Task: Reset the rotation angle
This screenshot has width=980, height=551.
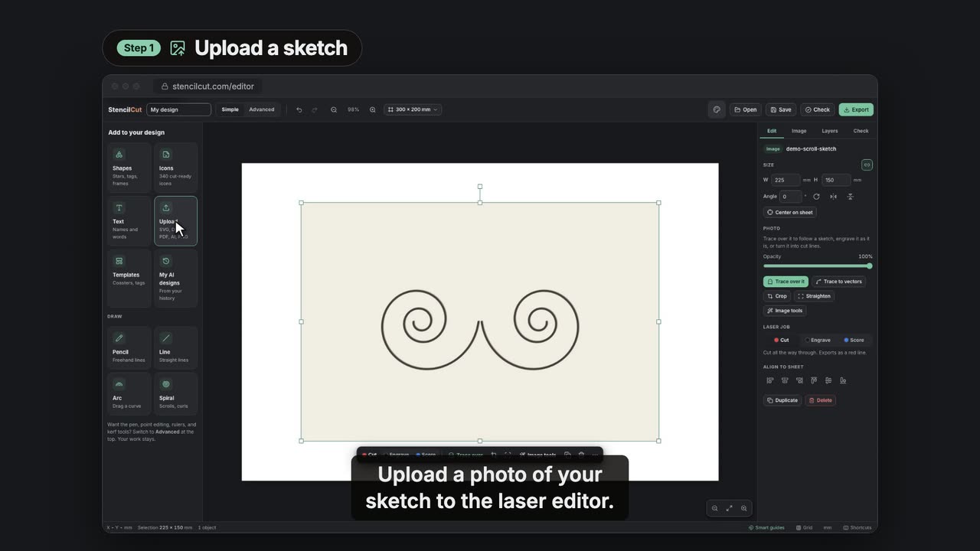Action: point(816,197)
